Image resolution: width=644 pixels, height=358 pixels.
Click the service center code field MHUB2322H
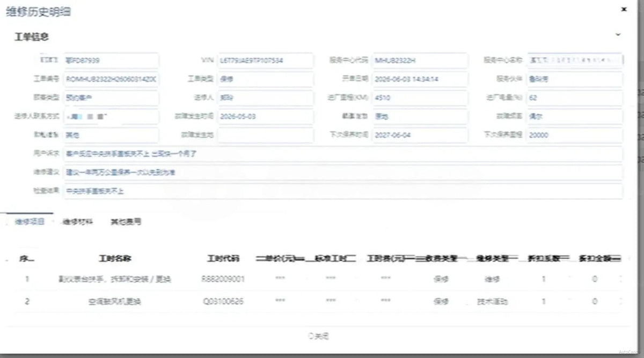click(x=420, y=61)
